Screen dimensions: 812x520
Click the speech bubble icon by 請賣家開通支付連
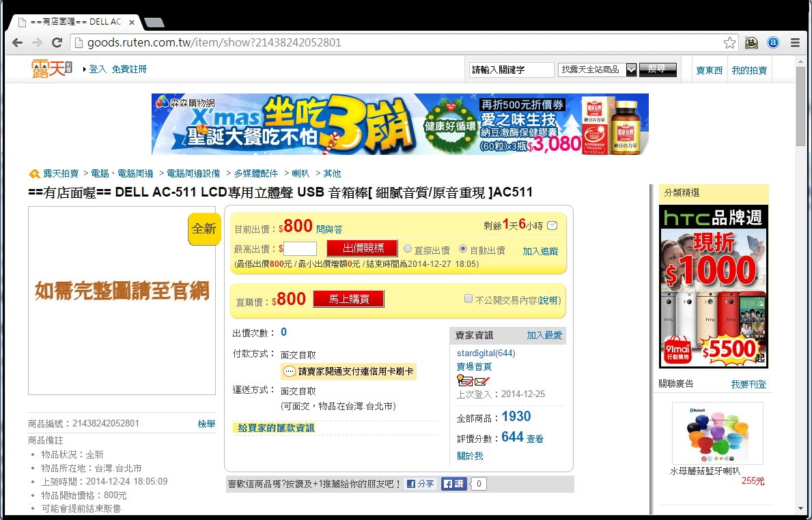(290, 371)
